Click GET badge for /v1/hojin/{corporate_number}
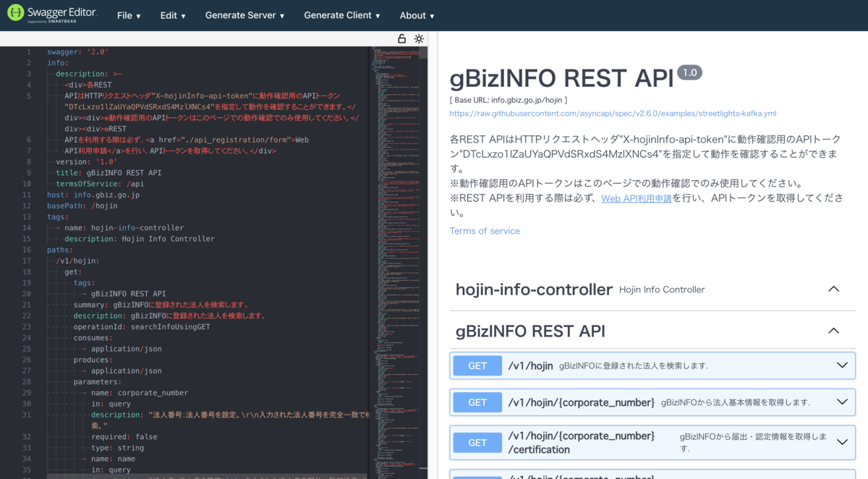 tap(477, 402)
